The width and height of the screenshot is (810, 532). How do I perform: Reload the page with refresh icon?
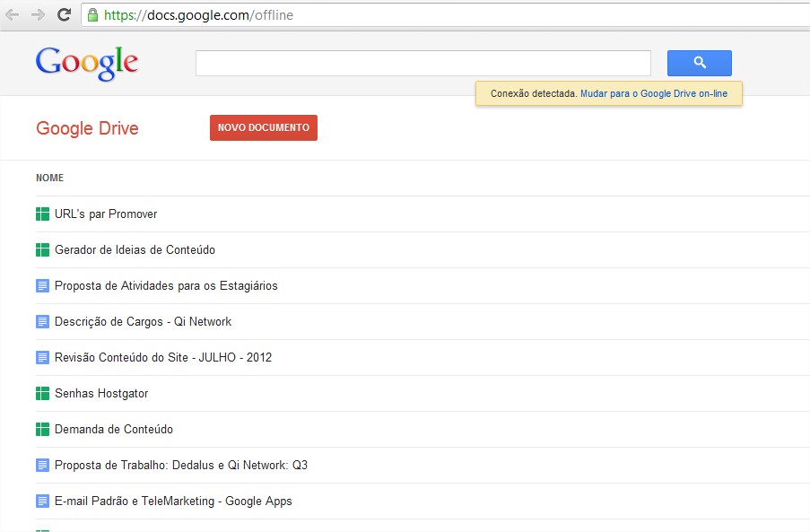coord(64,15)
